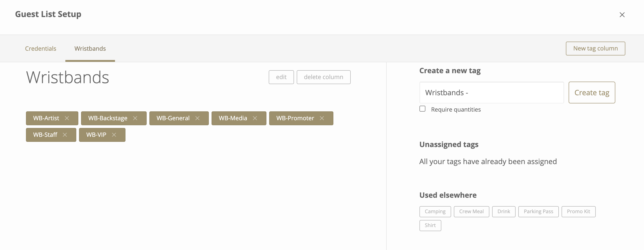Remove the WB-VIP tag via its X
The height and width of the screenshot is (250, 644).
[114, 135]
